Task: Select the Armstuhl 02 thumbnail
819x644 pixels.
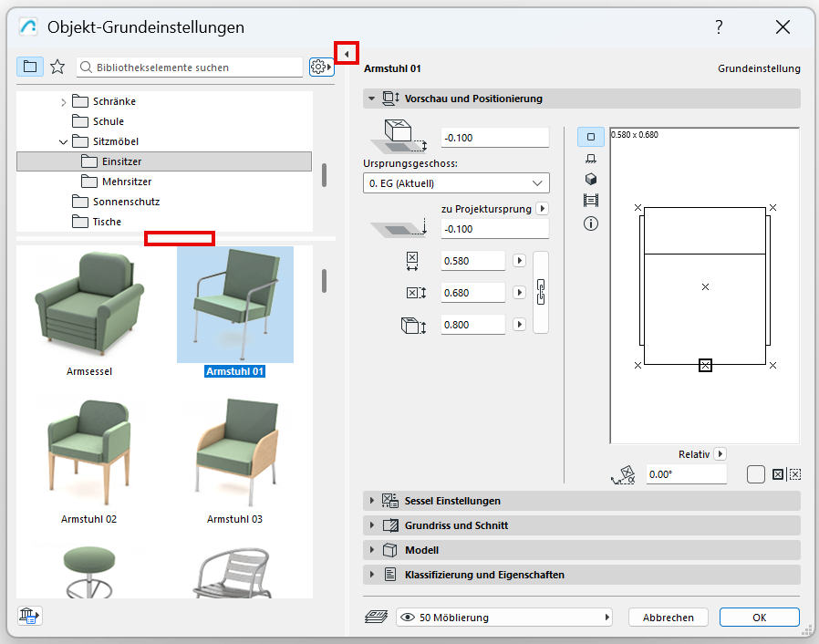Action: click(89, 452)
